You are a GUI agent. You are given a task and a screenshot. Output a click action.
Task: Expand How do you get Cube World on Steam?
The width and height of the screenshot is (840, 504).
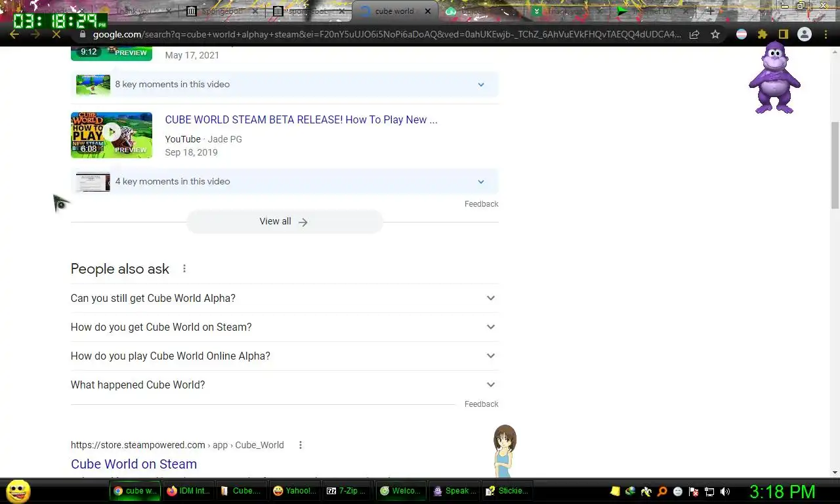[x=285, y=327]
